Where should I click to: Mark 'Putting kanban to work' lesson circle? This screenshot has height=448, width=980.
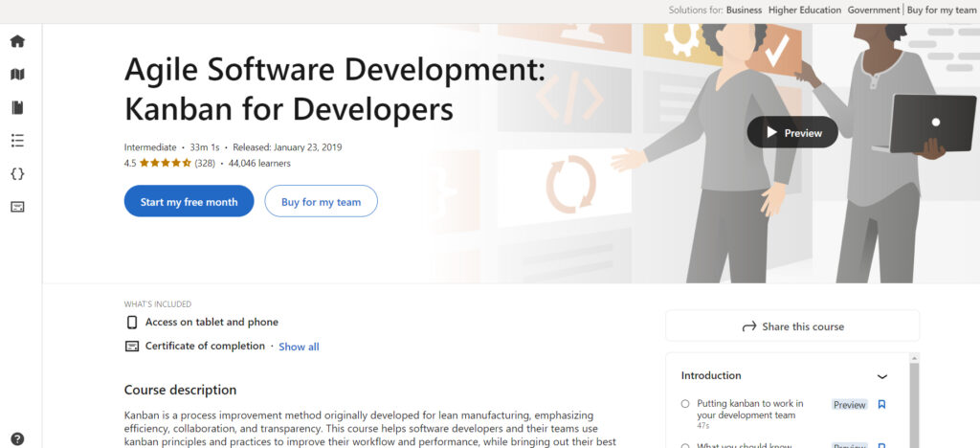tap(685, 404)
